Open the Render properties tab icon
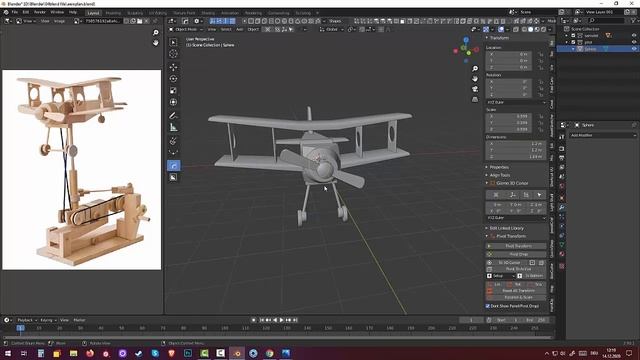This screenshot has width=640, height=360. [562, 149]
